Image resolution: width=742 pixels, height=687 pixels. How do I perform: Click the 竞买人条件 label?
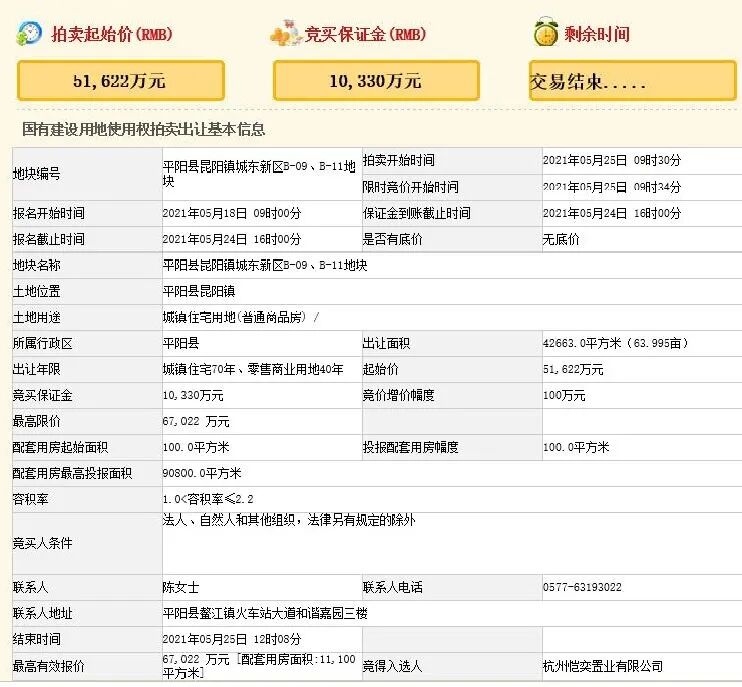tap(43, 544)
